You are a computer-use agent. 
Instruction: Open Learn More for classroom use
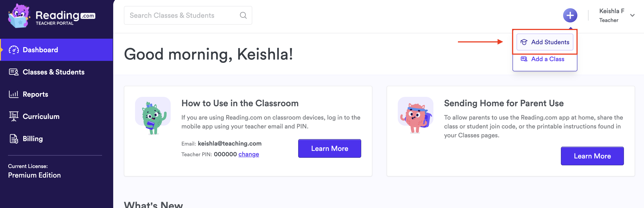pyautogui.click(x=329, y=148)
